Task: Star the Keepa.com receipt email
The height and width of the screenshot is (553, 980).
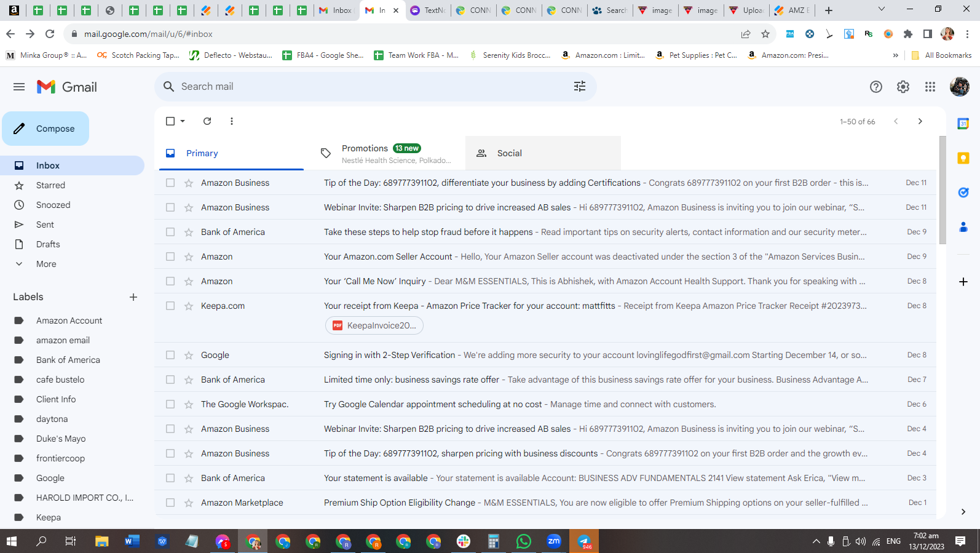Action: pyautogui.click(x=189, y=306)
